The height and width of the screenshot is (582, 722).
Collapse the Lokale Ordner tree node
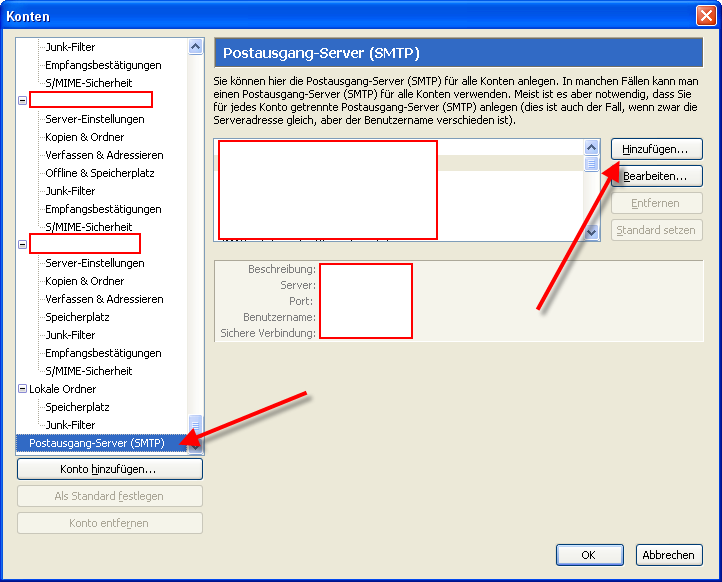tap(22, 389)
